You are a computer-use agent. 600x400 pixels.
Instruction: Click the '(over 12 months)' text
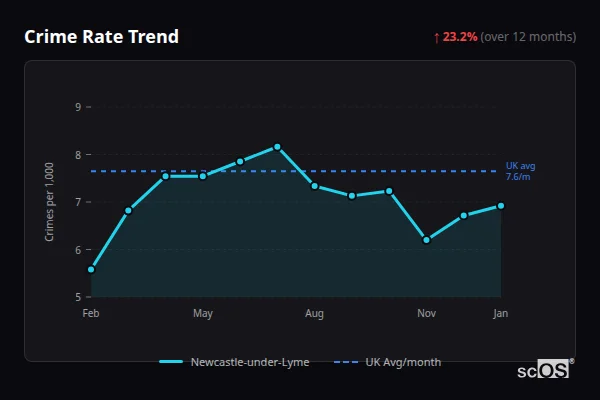coord(528,37)
